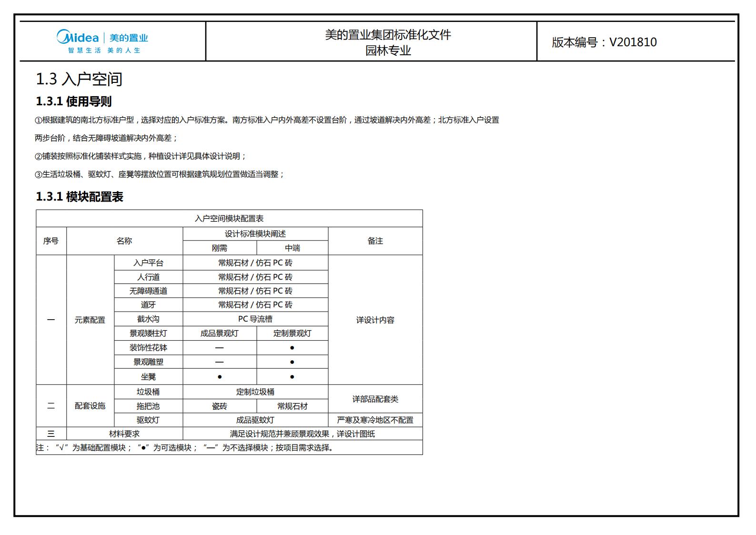
Task: Click the sequence number 一 cell
Action: (51, 320)
